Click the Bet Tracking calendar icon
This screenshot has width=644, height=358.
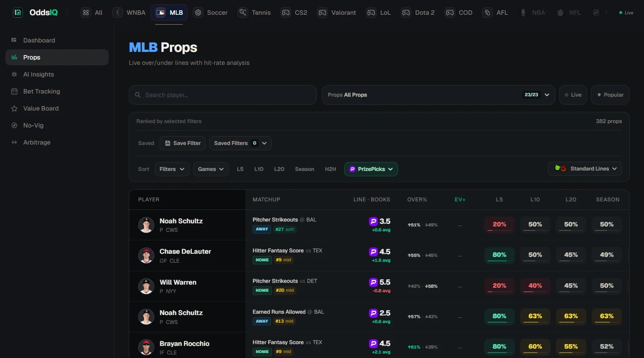pos(14,91)
